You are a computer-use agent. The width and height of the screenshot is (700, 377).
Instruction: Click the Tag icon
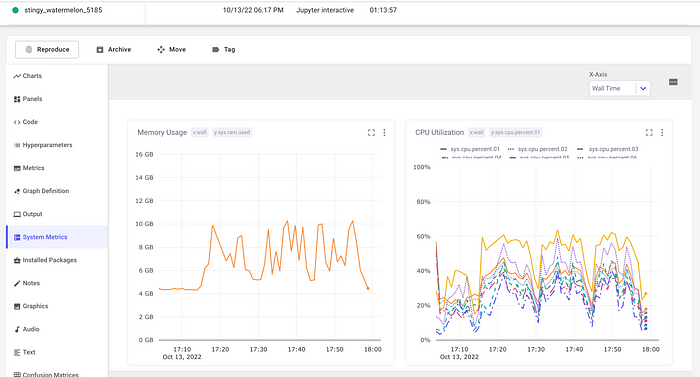tap(216, 50)
